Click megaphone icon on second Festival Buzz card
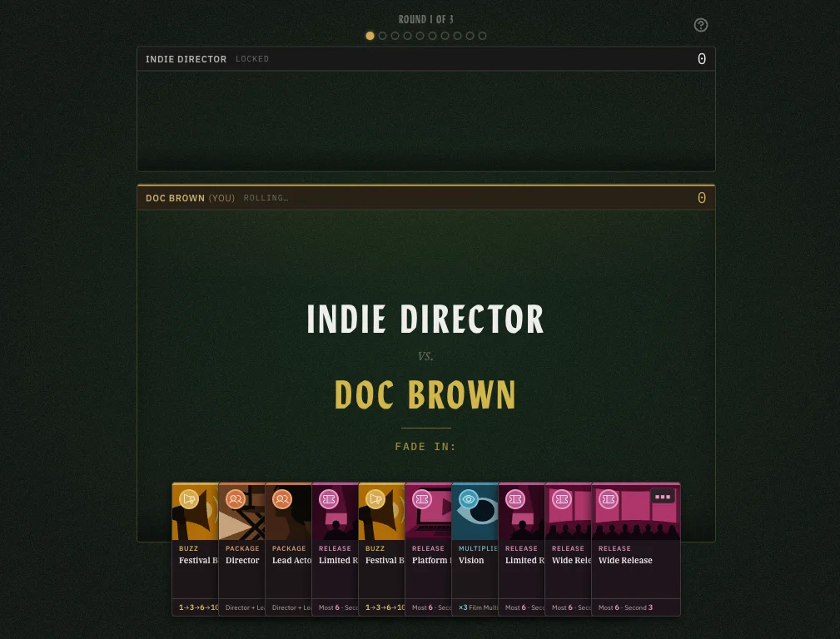The image size is (840, 639). point(375,499)
